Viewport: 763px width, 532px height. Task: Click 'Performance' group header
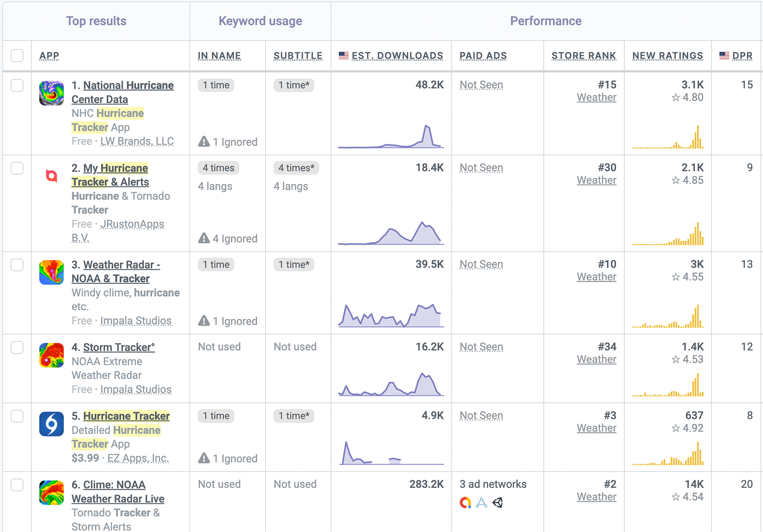(x=546, y=21)
